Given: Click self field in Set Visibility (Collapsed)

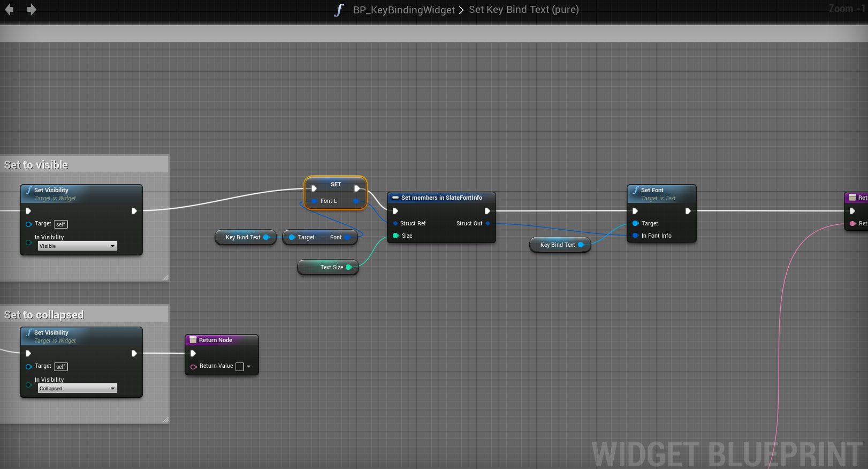Looking at the screenshot, I should (x=61, y=367).
